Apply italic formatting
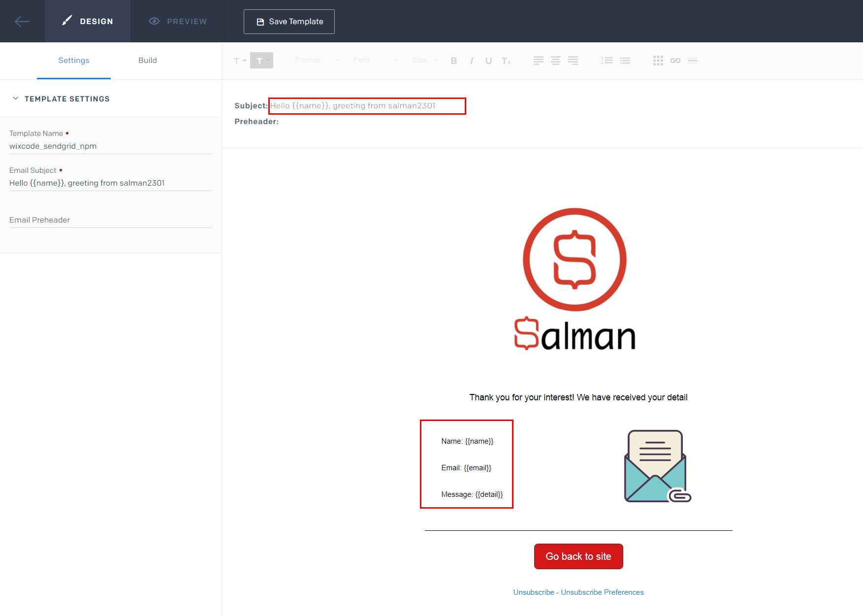 pyautogui.click(x=471, y=60)
